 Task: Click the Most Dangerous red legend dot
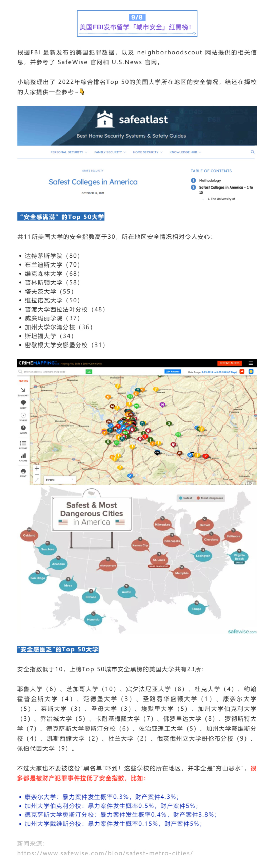198,498
